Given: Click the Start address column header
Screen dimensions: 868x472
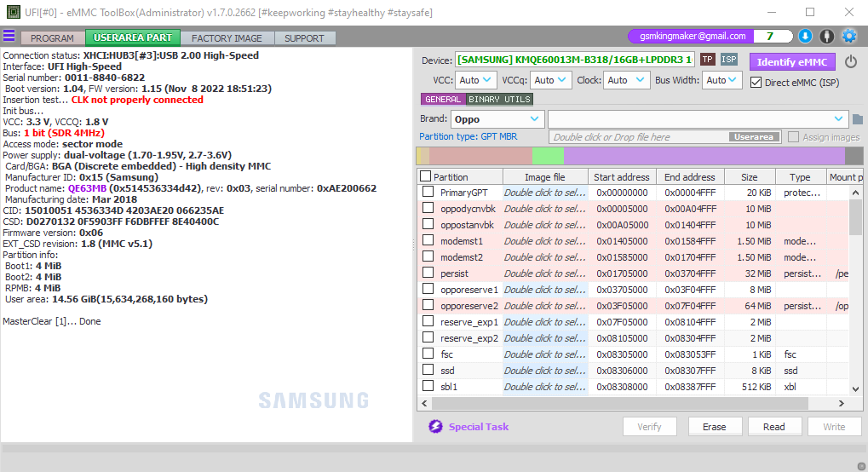Looking at the screenshot, I should 622,176.
